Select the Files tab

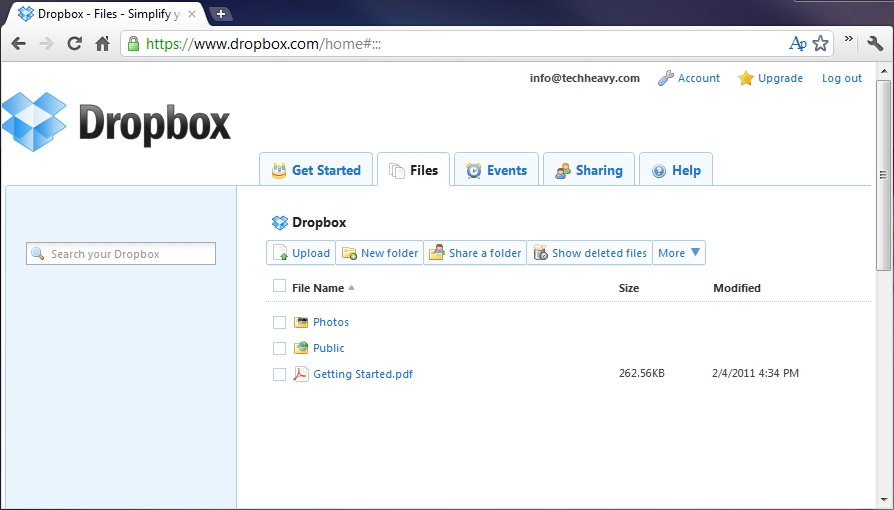413,169
